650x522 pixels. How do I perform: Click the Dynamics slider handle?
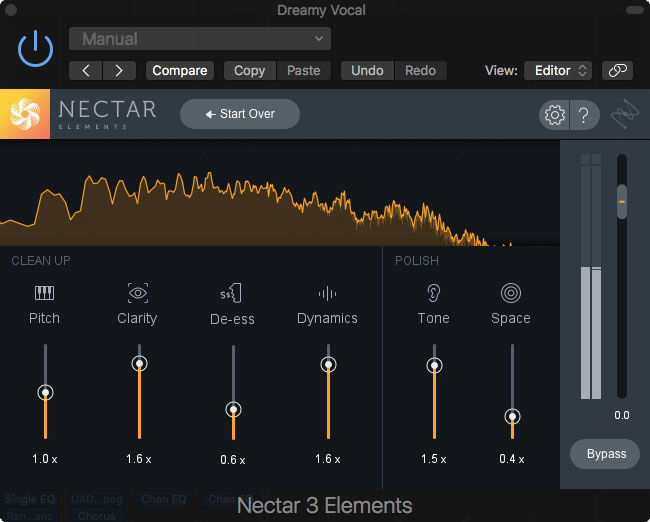[329, 364]
